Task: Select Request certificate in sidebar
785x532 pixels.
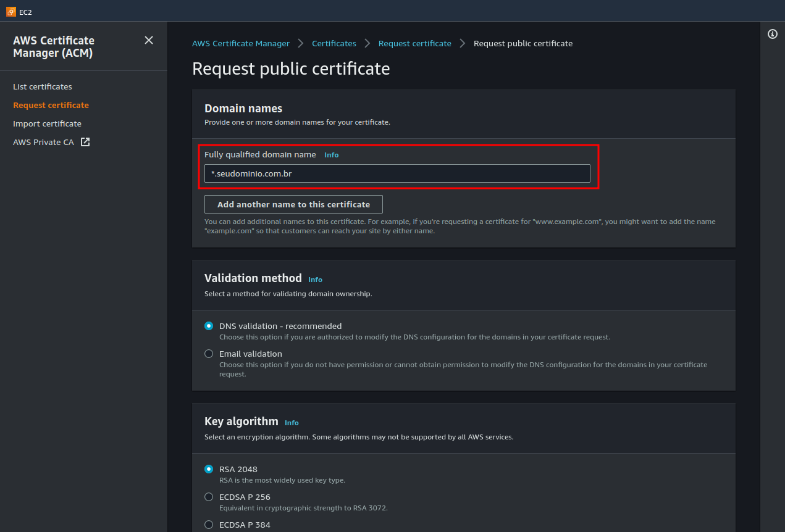Action: 51,105
